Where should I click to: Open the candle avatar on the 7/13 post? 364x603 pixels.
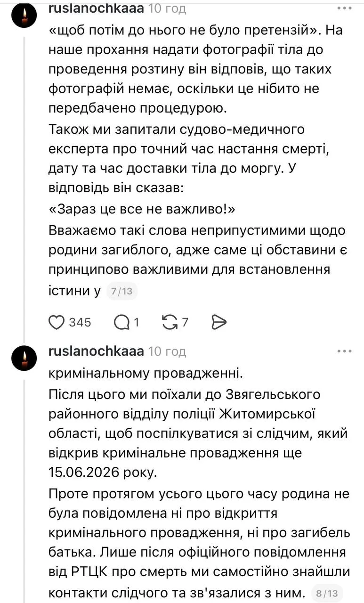point(24,18)
